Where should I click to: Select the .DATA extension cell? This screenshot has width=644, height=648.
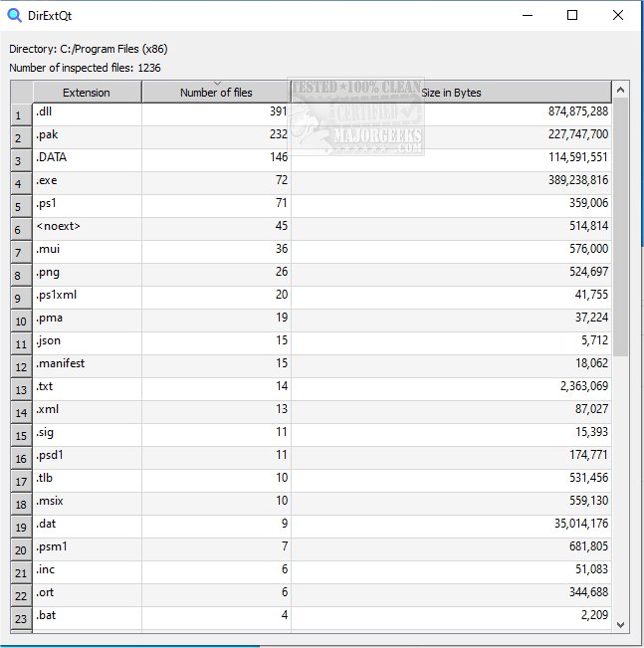point(88,160)
